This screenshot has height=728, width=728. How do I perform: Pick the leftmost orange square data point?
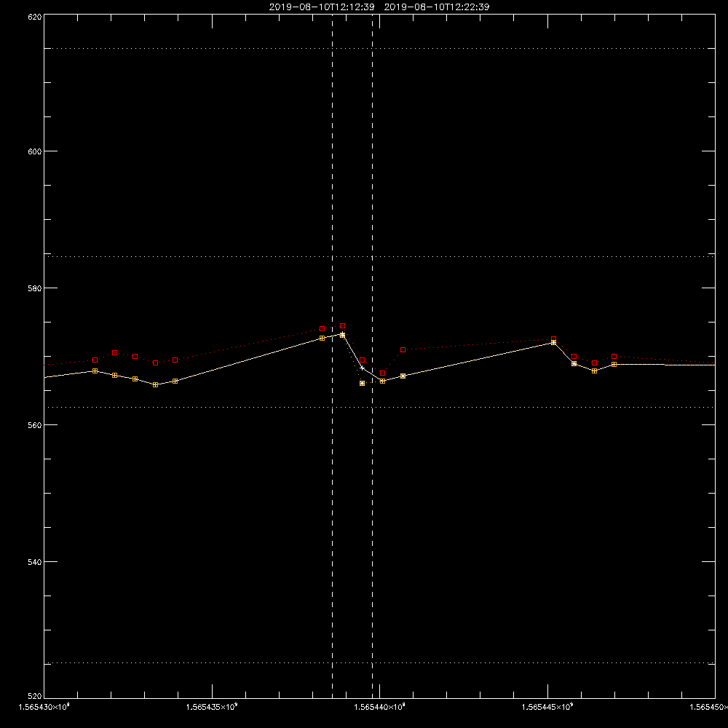[95, 371]
